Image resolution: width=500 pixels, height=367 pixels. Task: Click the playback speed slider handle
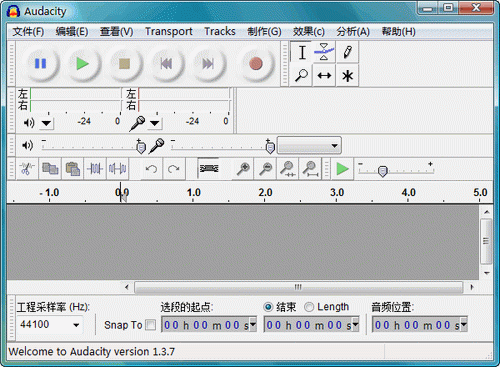pyautogui.click(x=383, y=171)
